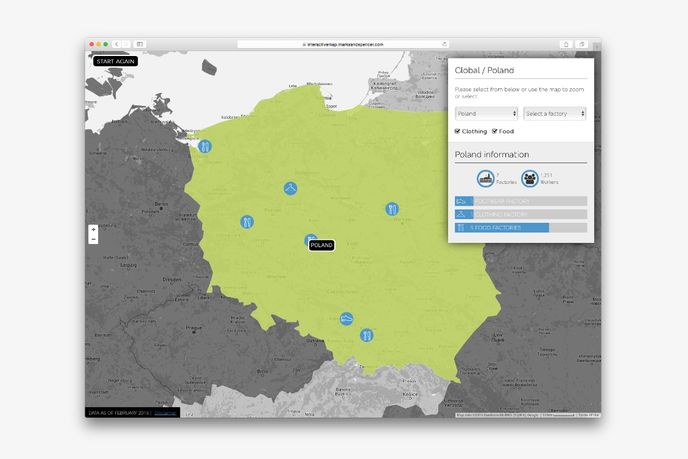Click the browser share icon
This screenshot has width=688, height=459.
click(x=566, y=44)
